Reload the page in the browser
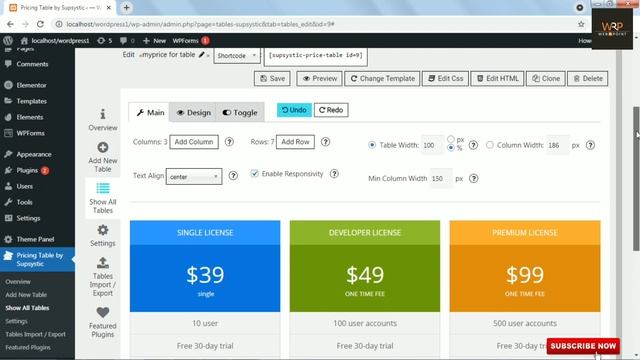640x360 pixels. (x=40, y=24)
